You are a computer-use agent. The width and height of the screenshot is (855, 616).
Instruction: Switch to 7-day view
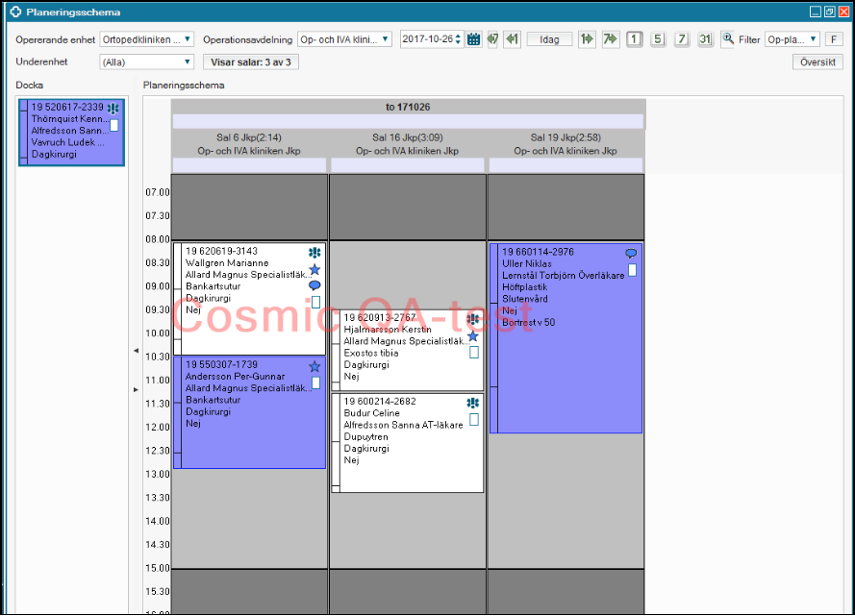pyautogui.click(x=682, y=39)
